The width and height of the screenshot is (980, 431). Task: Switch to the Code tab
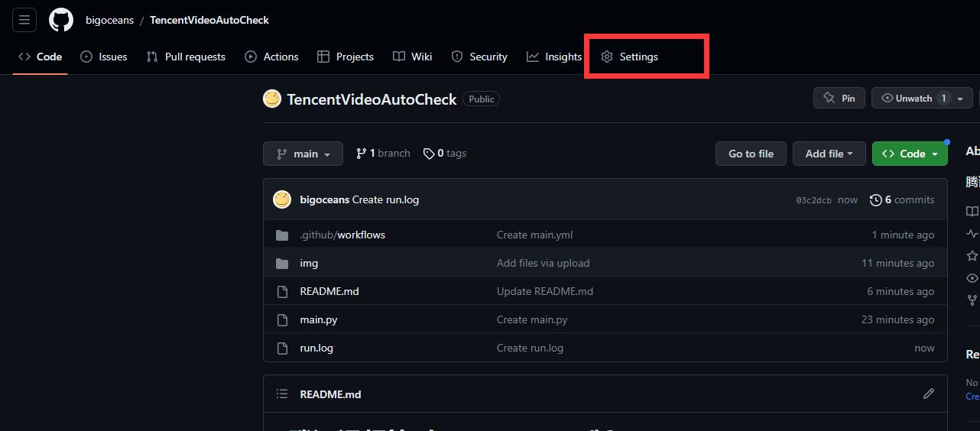[41, 57]
